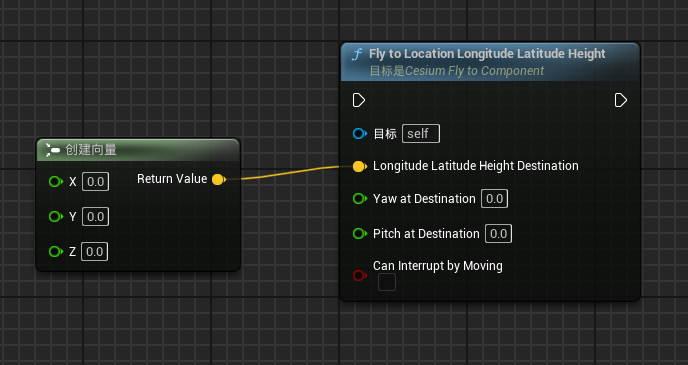Click the output execution pin on Fly node
This screenshot has height=365, width=688.
click(620, 100)
